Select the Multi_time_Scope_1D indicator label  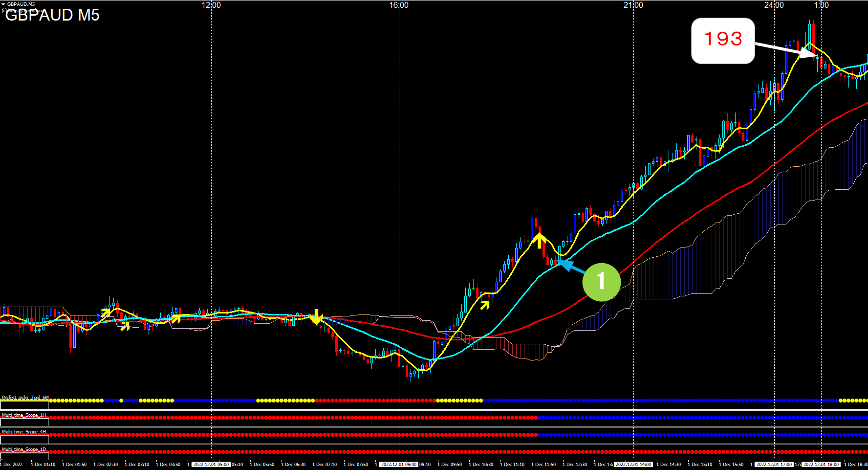tap(24, 449)
